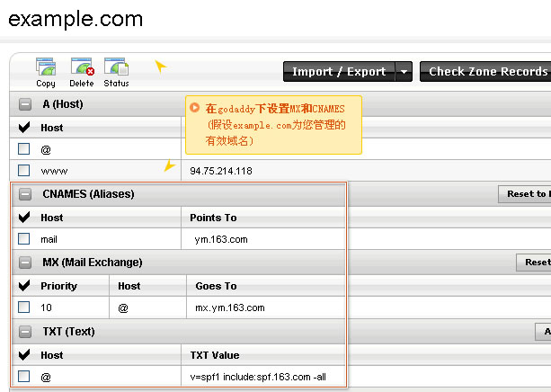The height and width of the screenshot is (392, 551).
Task: Collapse the A (Host) section
Action: pos(25,104)
